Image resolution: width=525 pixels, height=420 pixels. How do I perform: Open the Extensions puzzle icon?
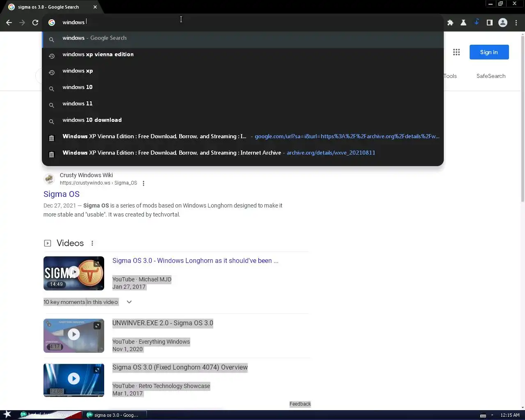[450, 23]
